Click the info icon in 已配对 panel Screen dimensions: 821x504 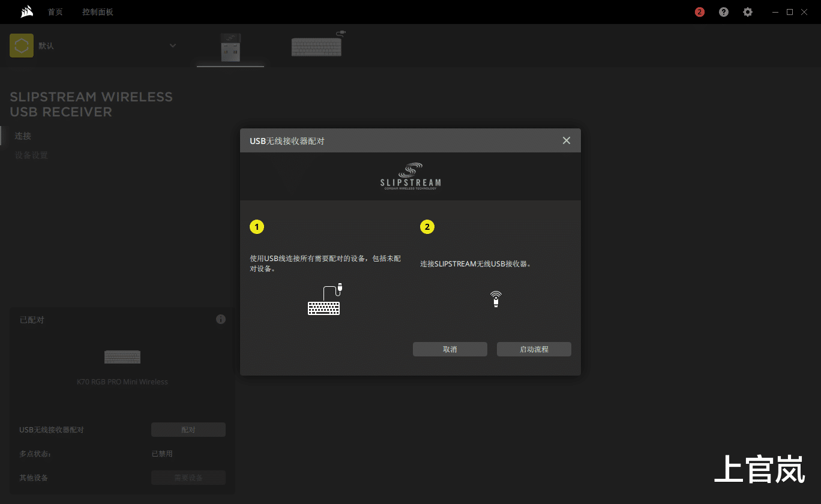point(221,319)
